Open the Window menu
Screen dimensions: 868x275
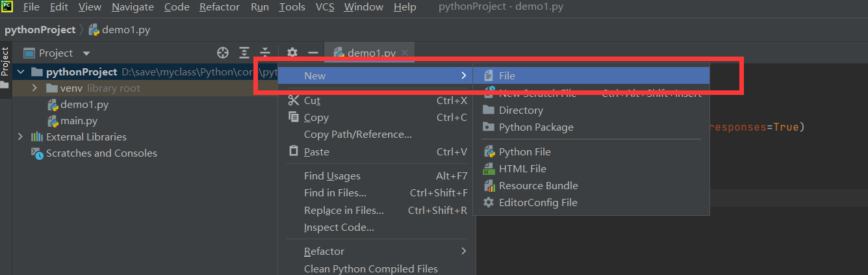tap(363, 7)
